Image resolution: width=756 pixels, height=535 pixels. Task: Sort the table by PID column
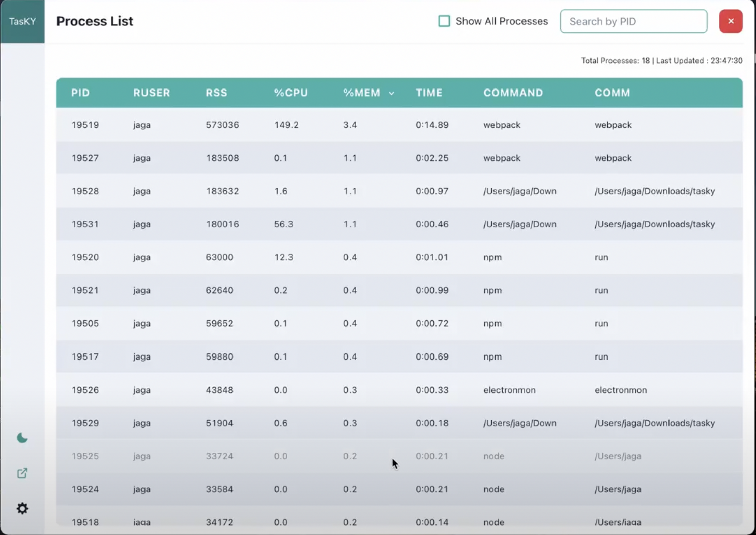(x=80, y=93)
